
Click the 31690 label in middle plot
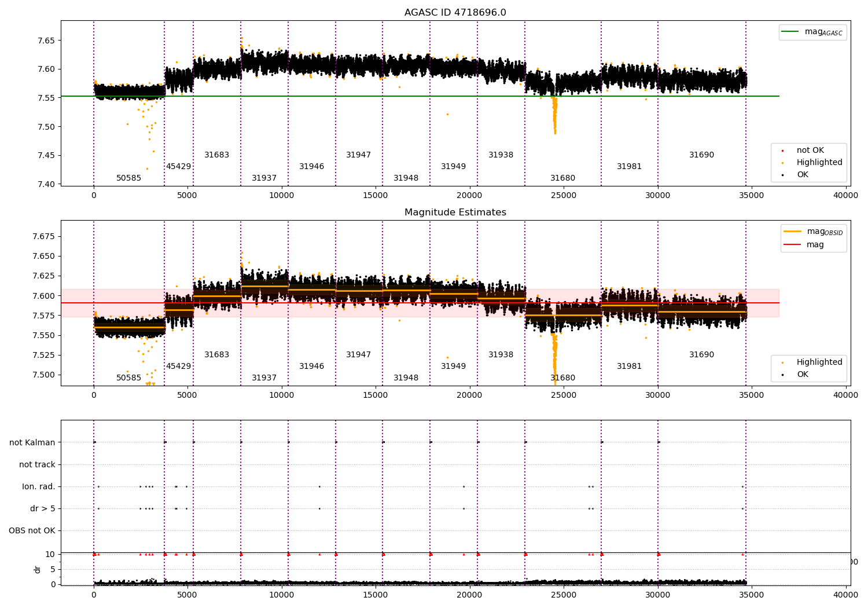[701, 354]
